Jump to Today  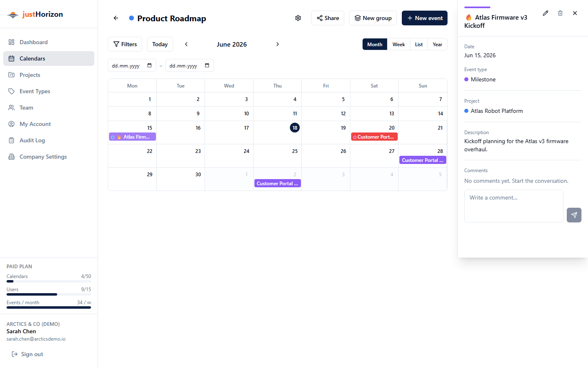click(160, 44)
